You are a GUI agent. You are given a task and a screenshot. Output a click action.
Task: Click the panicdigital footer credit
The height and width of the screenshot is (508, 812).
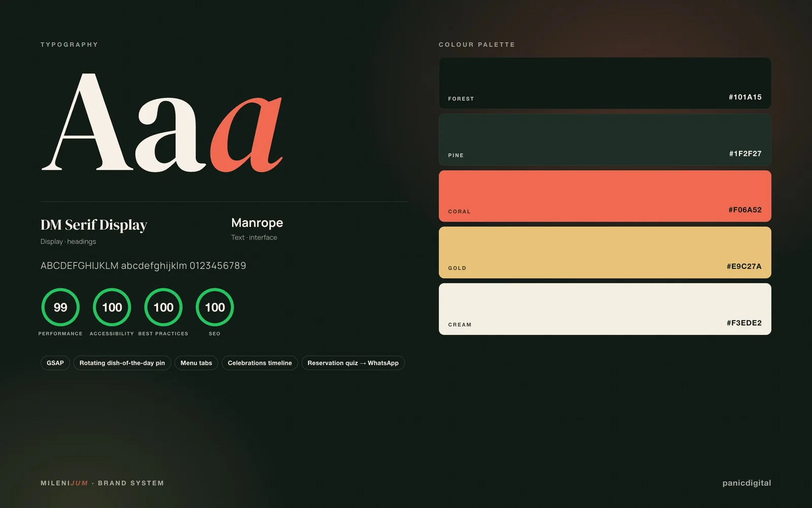[x=747, y=483]
